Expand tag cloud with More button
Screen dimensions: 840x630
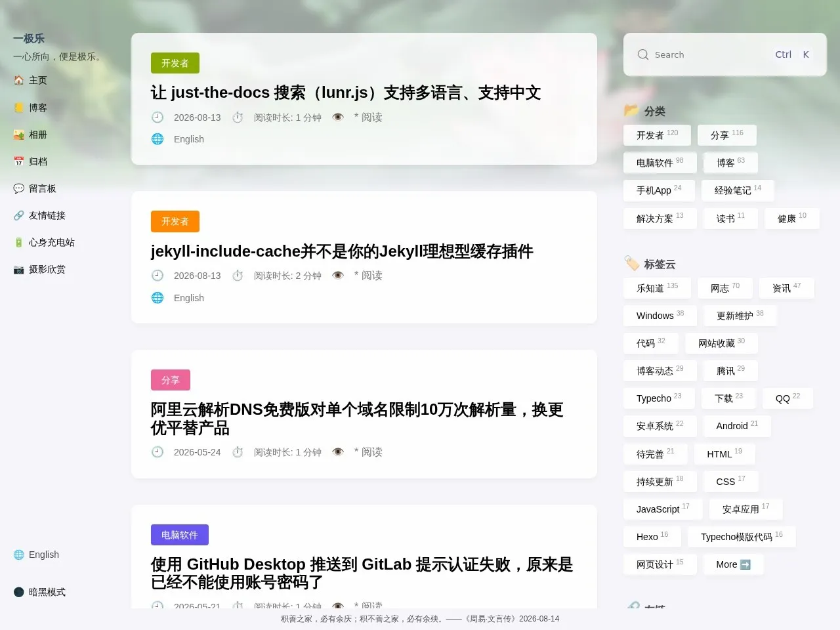733,564
